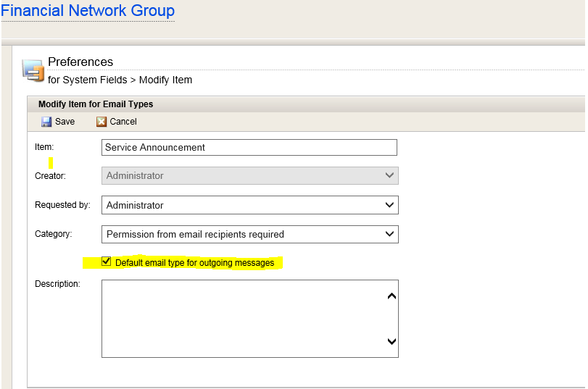The width and height of the screenshot is (588, 389).
Task: Click the Preferences heading text
Action: (80, 62)
